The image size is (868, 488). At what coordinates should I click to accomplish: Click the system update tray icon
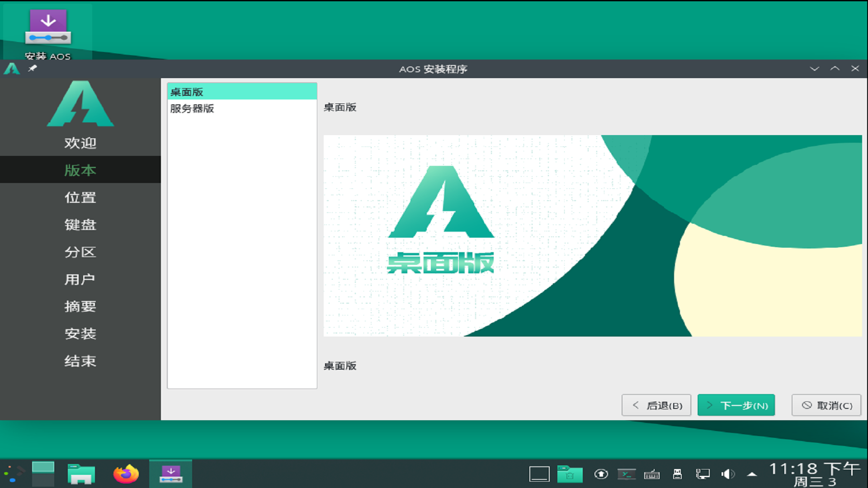click(x=601, y=474)
